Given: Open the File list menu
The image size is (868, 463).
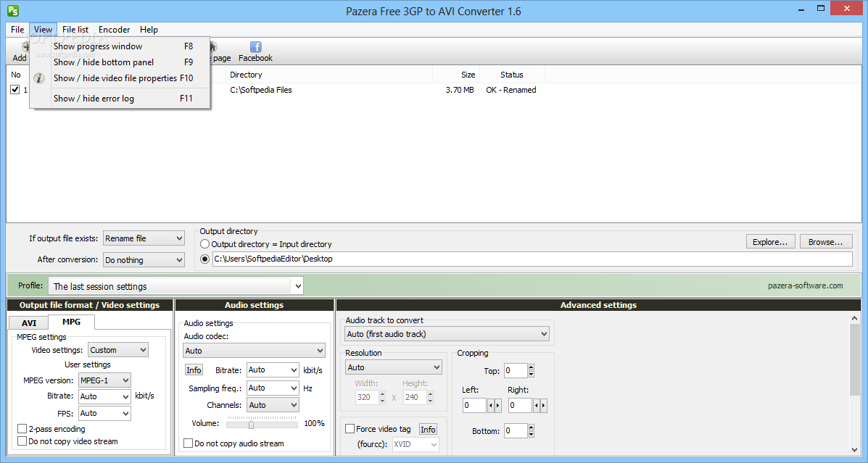Looking at the screenshot, I should pyautogui.click(x=75, y=29).
